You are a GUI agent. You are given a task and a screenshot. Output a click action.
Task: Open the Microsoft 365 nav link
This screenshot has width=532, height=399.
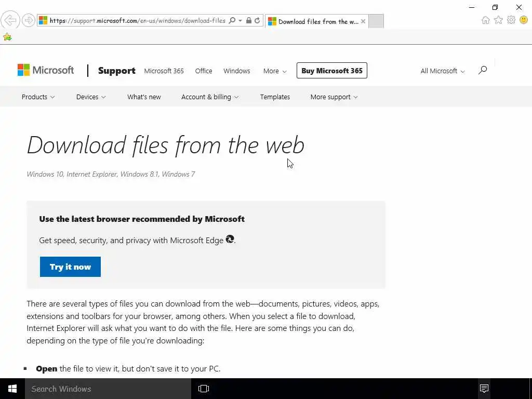point(164,71)
